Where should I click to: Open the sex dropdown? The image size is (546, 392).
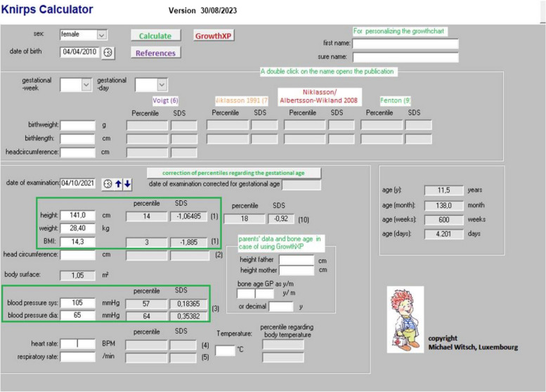click(x=101, y=34)
